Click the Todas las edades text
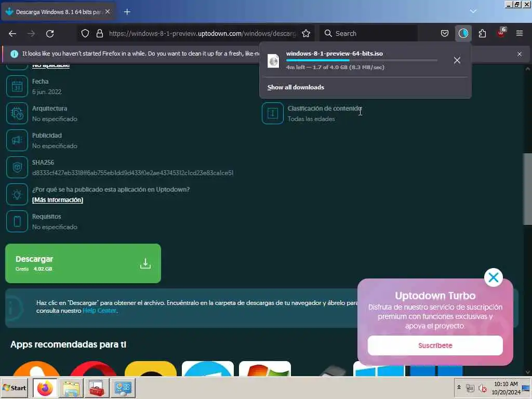The width and height of the screenshot is (532, 399). 311,119
